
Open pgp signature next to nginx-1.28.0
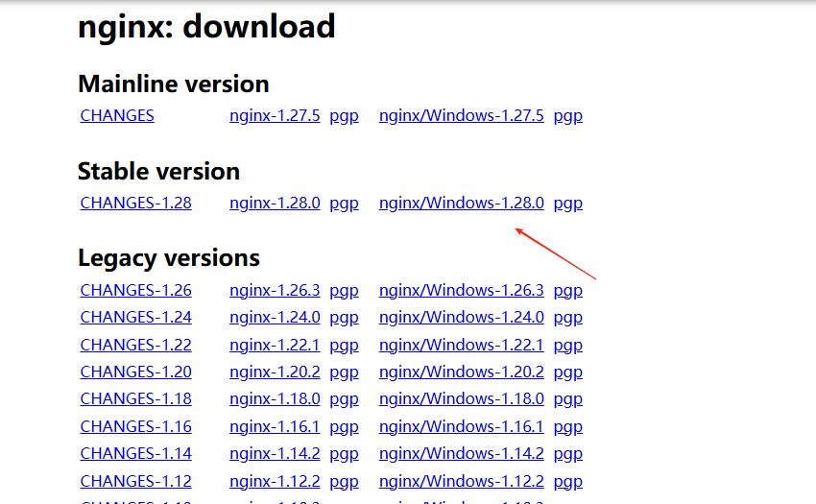[x=344, y=204]
